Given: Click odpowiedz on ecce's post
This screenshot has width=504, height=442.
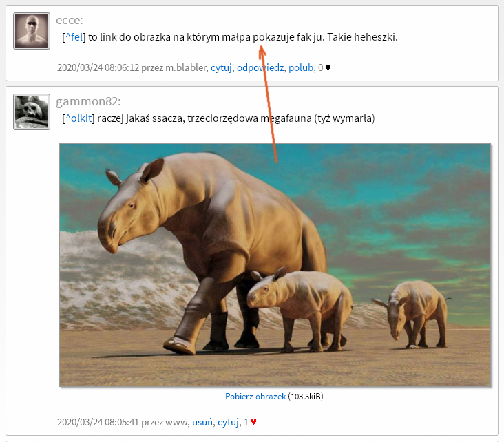Looking at the screenshot, I should tap(260, 67).
